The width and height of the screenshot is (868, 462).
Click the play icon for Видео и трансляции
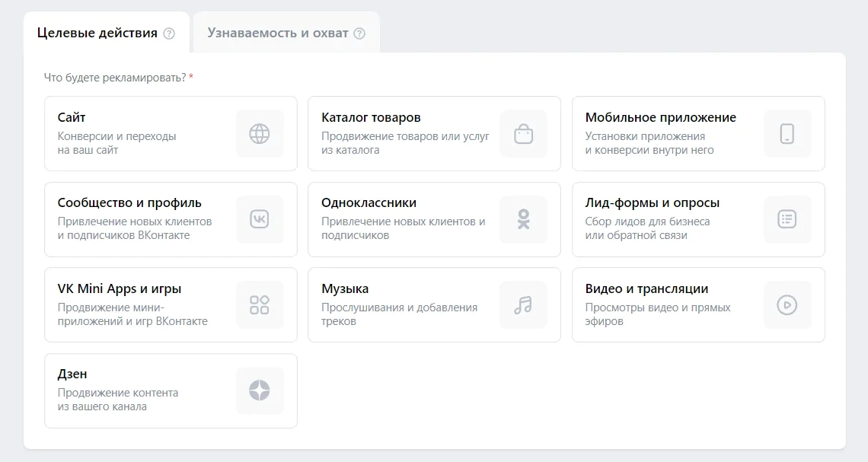[787, 305]
